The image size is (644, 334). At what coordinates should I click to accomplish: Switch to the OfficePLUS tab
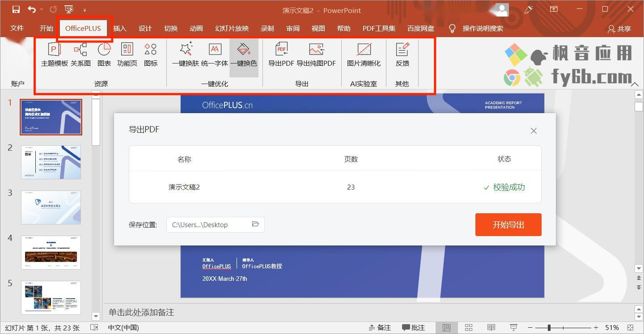click(83, 28)
